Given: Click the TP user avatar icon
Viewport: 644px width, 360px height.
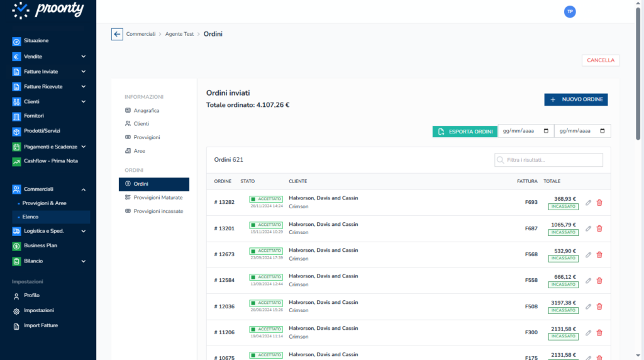Looking at the screenshot, I should pyautogui.click(x=570, y=12).
